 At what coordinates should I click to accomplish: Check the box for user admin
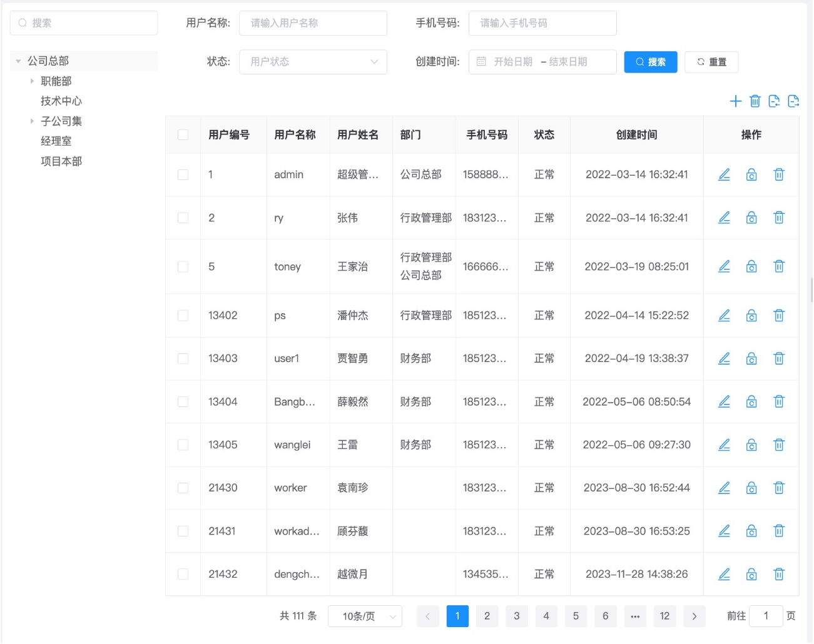pos(183,174)
